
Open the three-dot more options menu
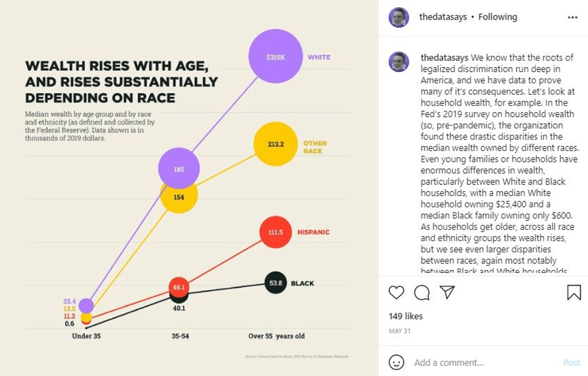[x=572, y=18]
